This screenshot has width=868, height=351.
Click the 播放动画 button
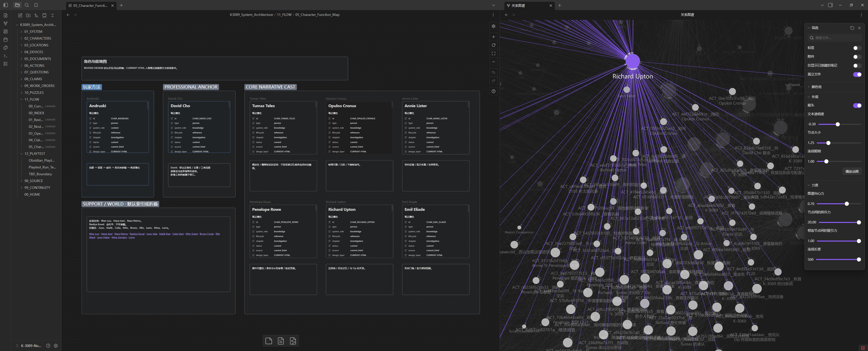[x=852, y=171]
